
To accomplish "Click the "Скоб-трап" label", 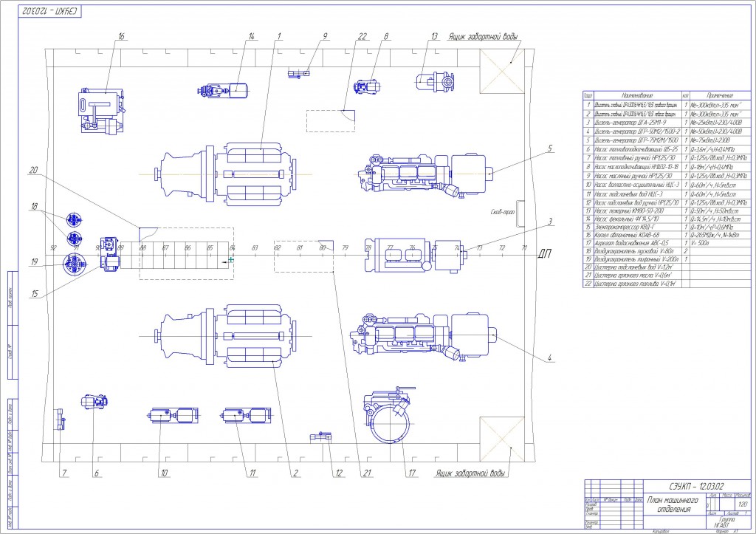I will (503, 212).
